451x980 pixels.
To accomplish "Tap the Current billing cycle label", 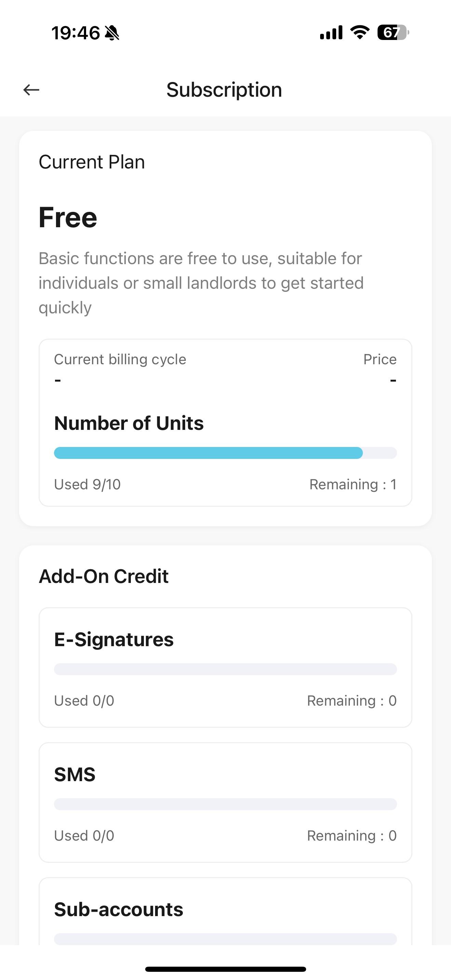I will click(x=120, y=359).
